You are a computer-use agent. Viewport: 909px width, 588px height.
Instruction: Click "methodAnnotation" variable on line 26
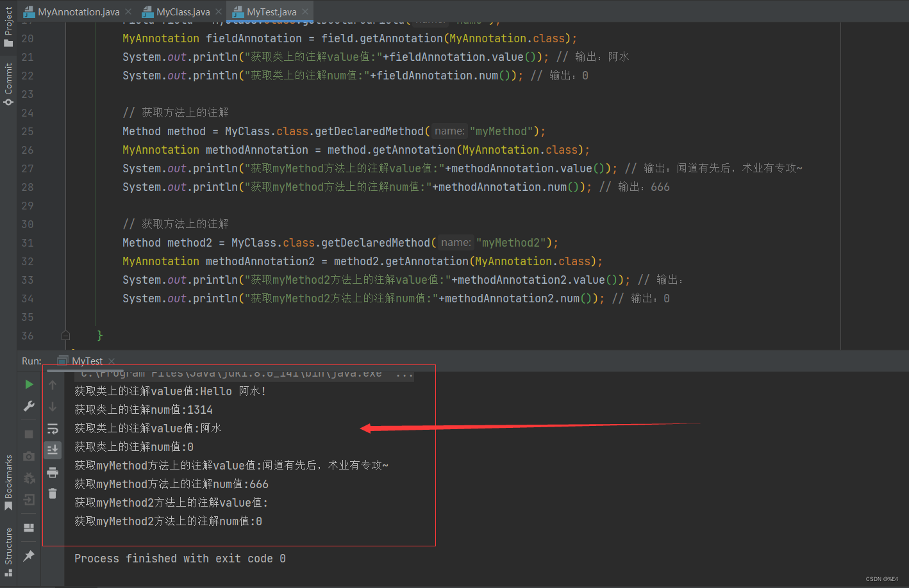pyautogui.click(x=257, y=150)
